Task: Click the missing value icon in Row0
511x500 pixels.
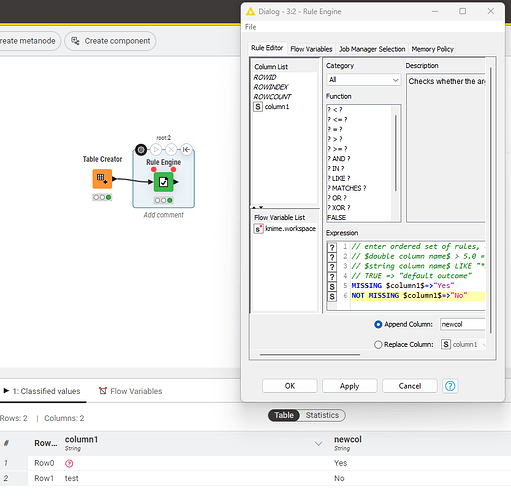Action: tap(69, 463)
